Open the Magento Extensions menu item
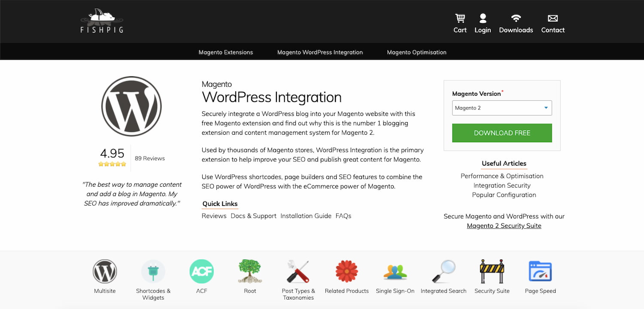The image size is (644, 309). 226,52
